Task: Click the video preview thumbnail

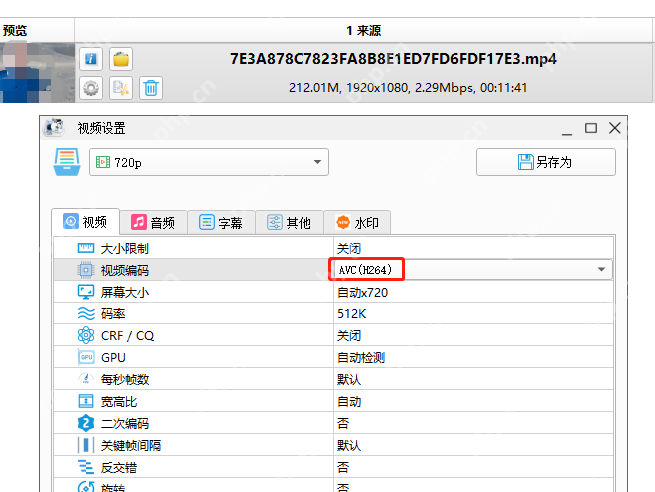Action: click(x=37, y=73)
